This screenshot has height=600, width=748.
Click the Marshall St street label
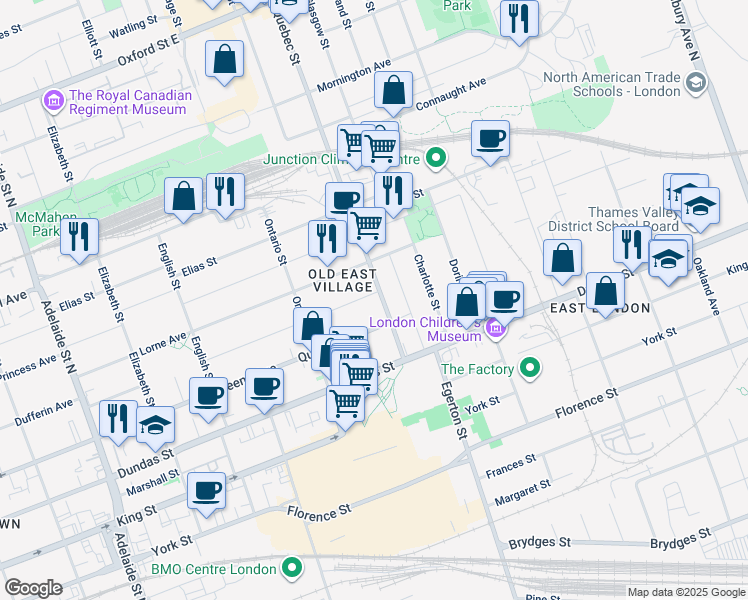click(153, 482)
